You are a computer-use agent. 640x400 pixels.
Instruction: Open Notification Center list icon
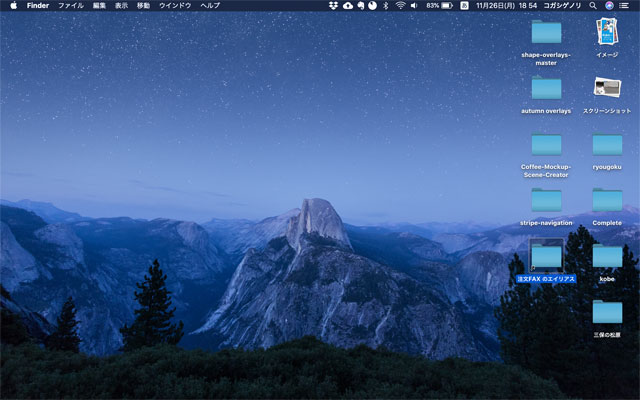coord(624,6)
